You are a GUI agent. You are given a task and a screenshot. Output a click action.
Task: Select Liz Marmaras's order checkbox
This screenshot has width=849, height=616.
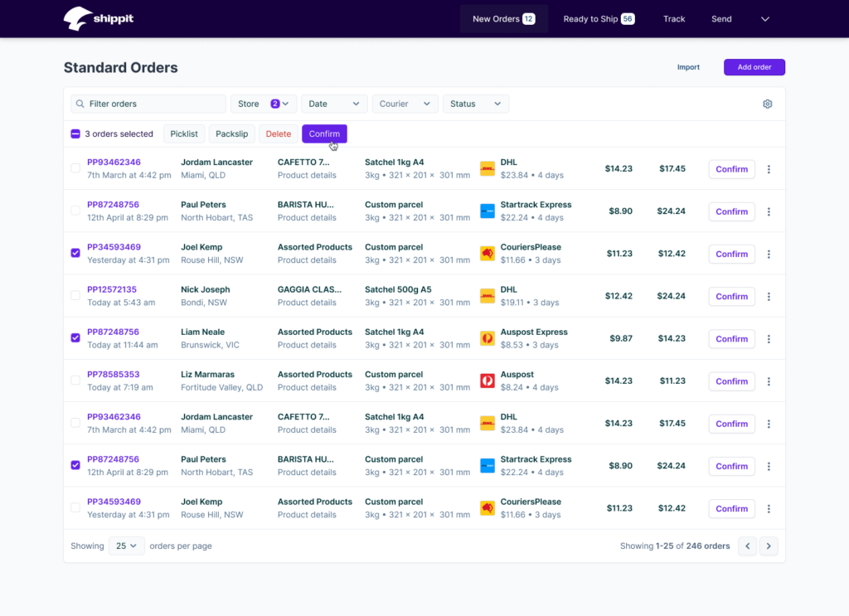tap(75, 381)
